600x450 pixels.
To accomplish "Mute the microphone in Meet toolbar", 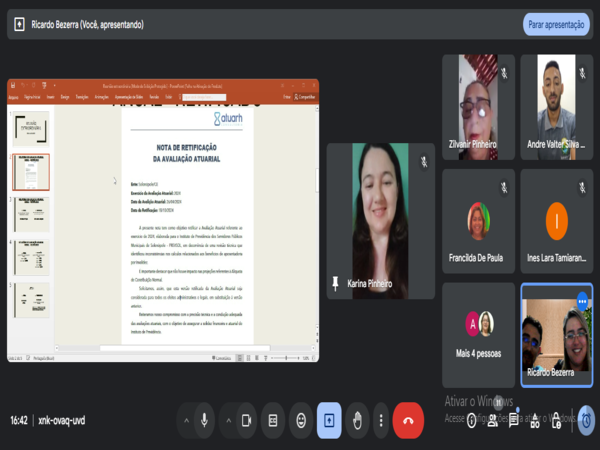I will (x=204, y=421).
